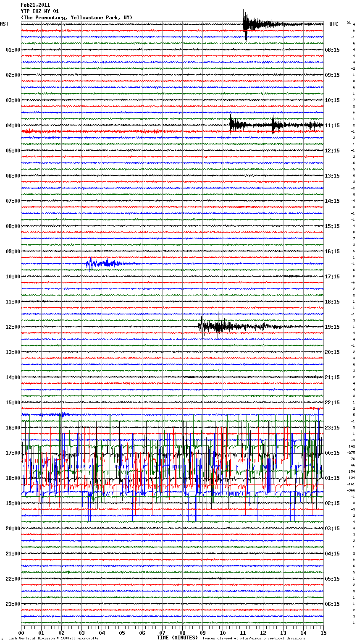Click the Traces clipped footer note

(x=254, y=638)
